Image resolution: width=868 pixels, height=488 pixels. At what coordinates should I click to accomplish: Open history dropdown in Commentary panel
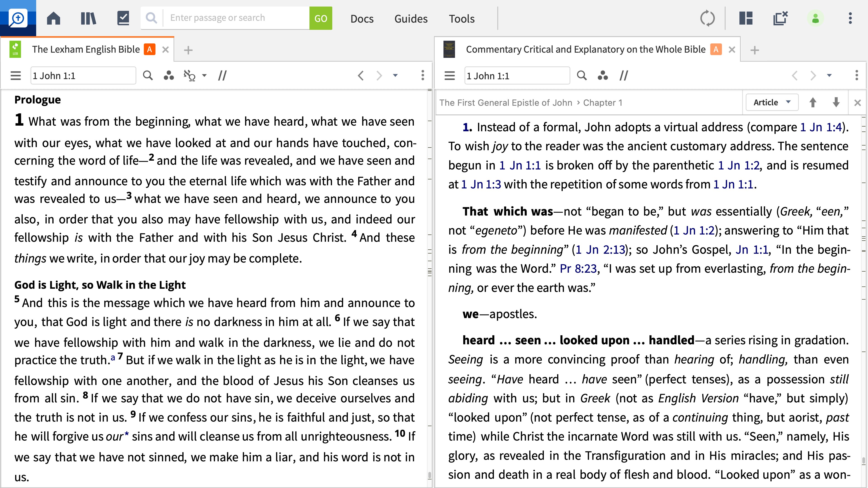829,75
